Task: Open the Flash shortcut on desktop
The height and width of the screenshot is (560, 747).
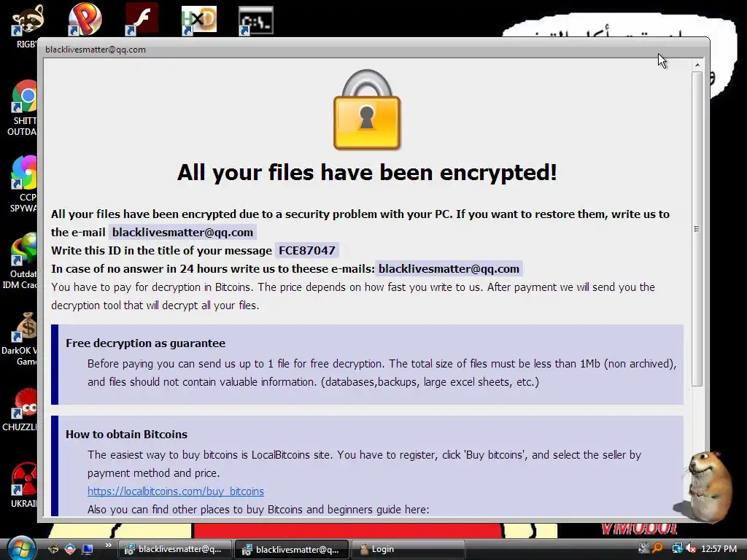Action: click(x=142, y=19)
